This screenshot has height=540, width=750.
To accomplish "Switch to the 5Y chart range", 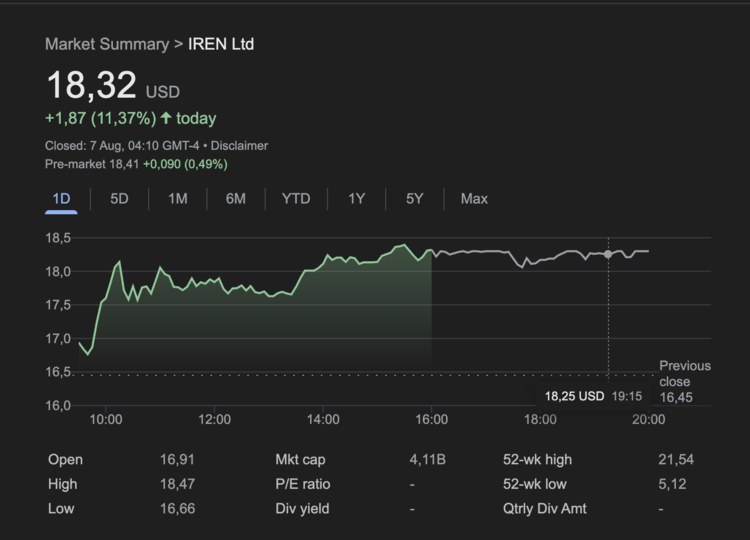I will tap(414, 198).
